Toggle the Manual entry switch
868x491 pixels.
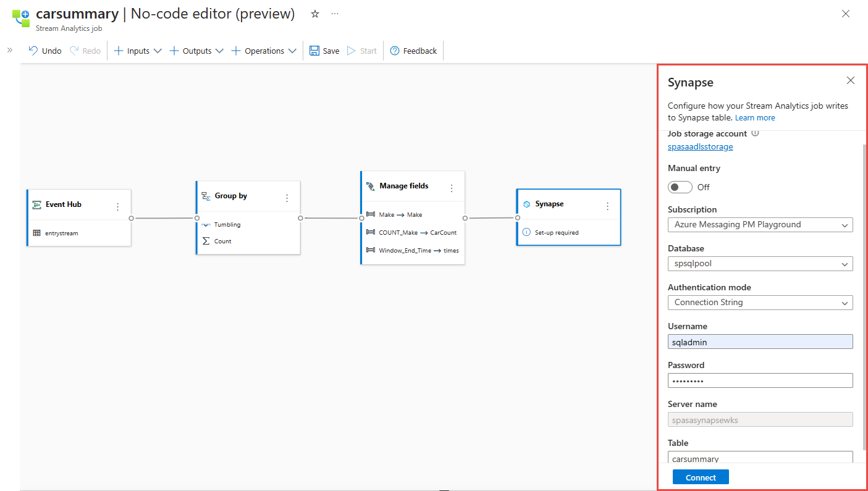click(x=680, y=187)
